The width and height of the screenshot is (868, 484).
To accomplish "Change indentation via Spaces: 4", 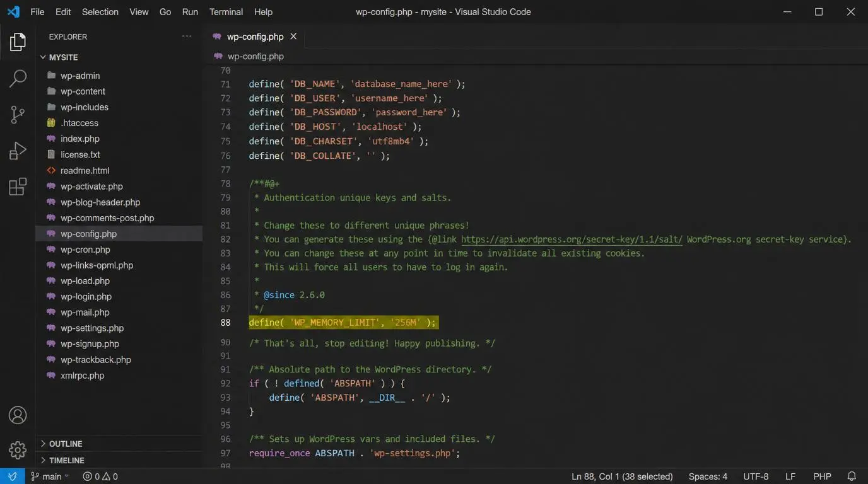I will (x=708, y=476).
